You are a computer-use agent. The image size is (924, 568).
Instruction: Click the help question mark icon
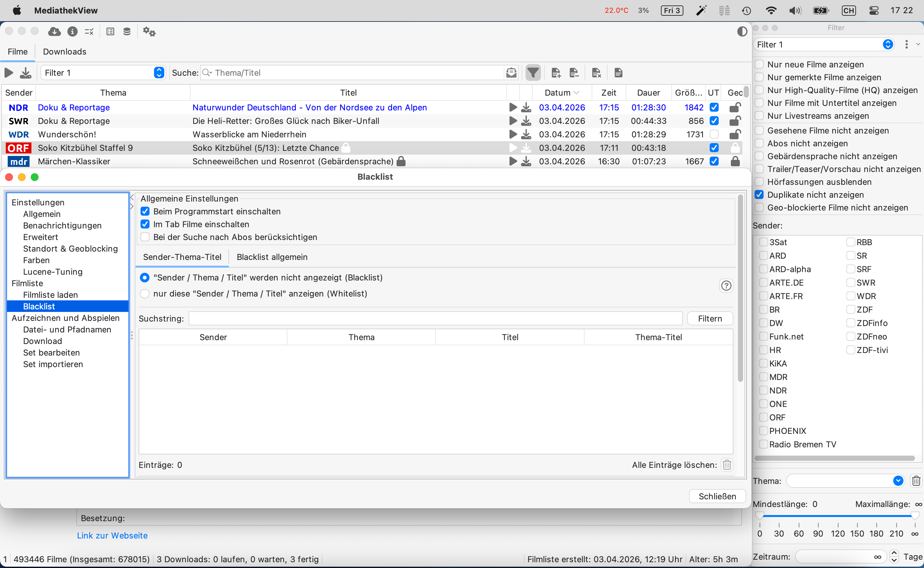726,286
